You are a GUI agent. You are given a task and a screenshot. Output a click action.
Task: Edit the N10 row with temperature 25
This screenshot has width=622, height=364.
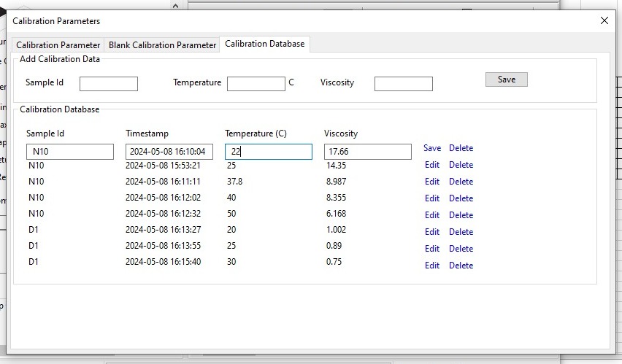[432, 165]
